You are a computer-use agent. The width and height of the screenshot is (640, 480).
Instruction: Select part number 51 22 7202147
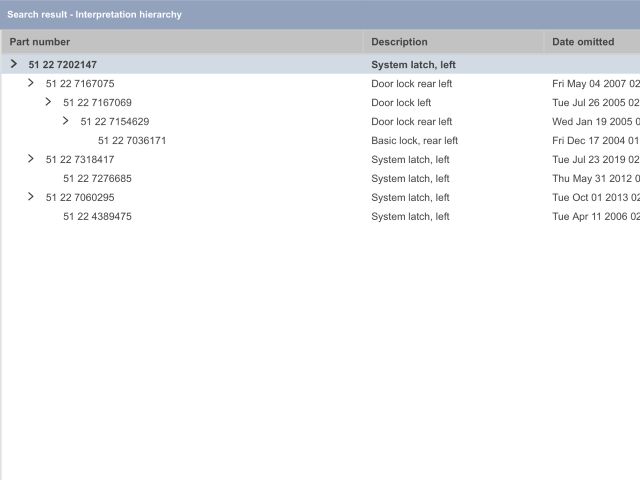(x=62, y=65)
